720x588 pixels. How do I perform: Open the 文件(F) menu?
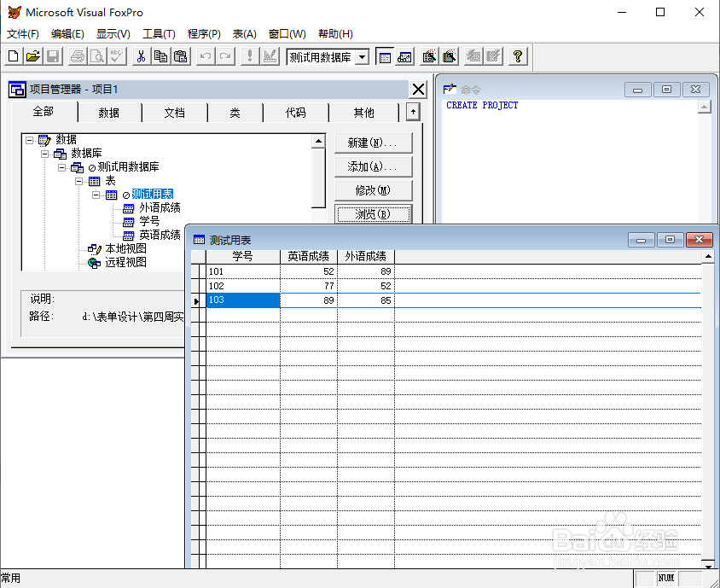[x=22, y=34]
